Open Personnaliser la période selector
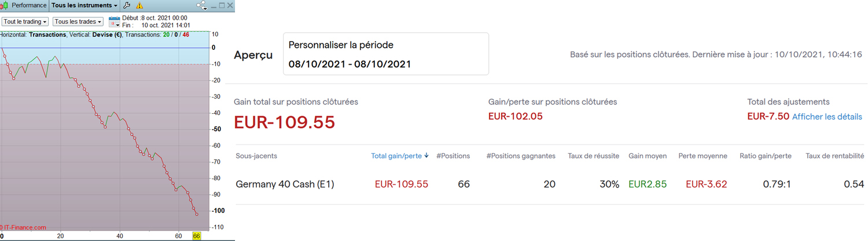The width and height of the screenshot is (868, 241). (x=385, y=54)
